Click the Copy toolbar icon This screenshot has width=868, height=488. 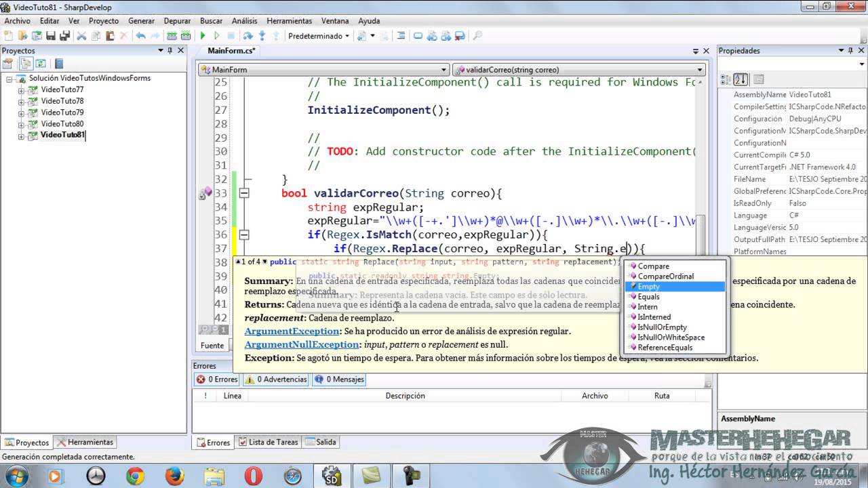96,36
